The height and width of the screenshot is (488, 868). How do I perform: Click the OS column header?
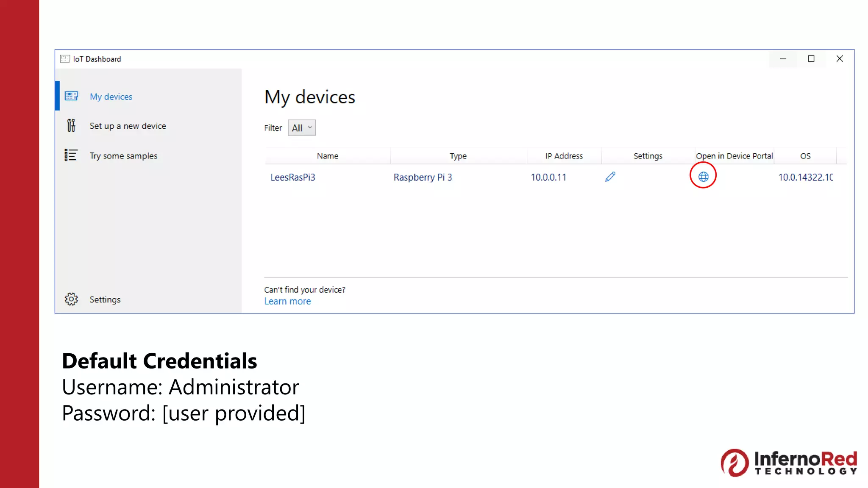[x=805, y=156]
